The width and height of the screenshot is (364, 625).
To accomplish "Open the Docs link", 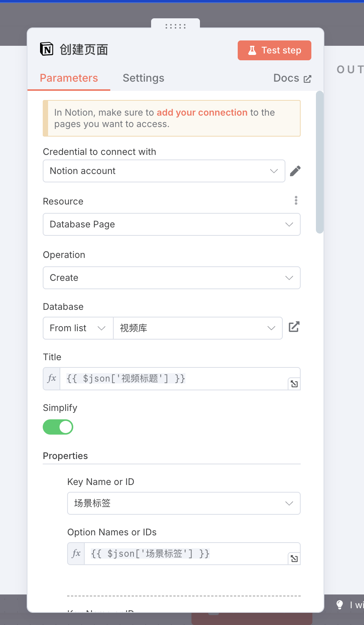I will pos(293,78).
